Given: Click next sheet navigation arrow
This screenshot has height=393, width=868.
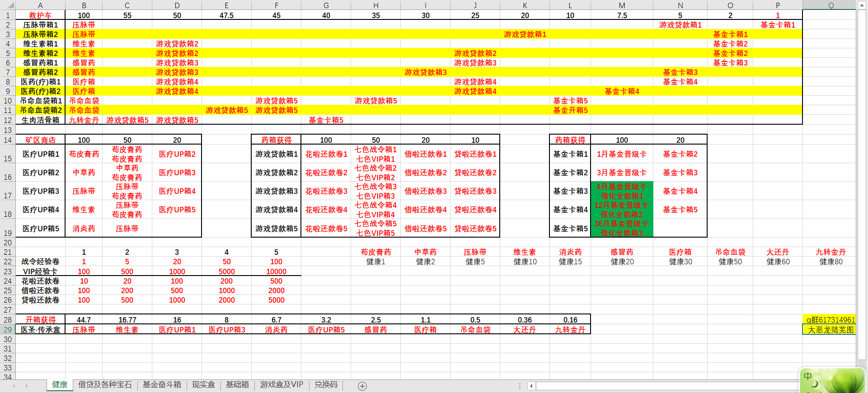Looking at the screenshot, I should [x=27, y=386].
